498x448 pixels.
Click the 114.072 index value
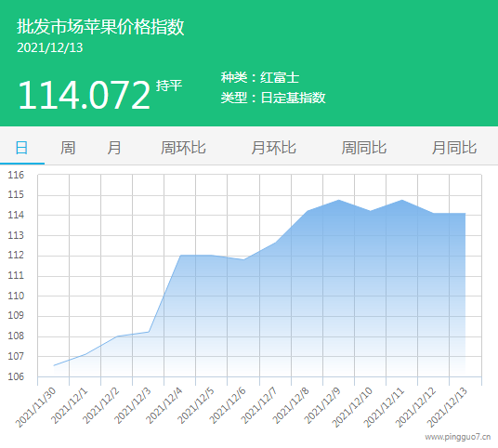click(85, 95)
